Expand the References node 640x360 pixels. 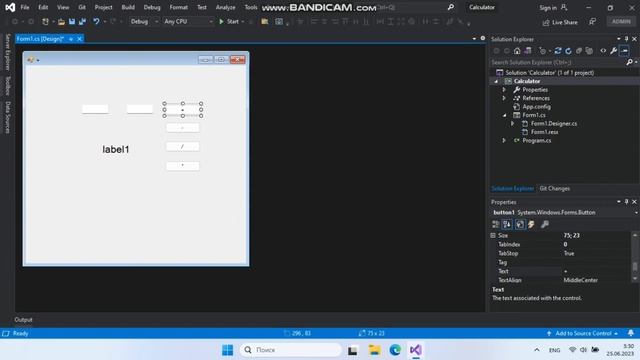pos(504,98)
